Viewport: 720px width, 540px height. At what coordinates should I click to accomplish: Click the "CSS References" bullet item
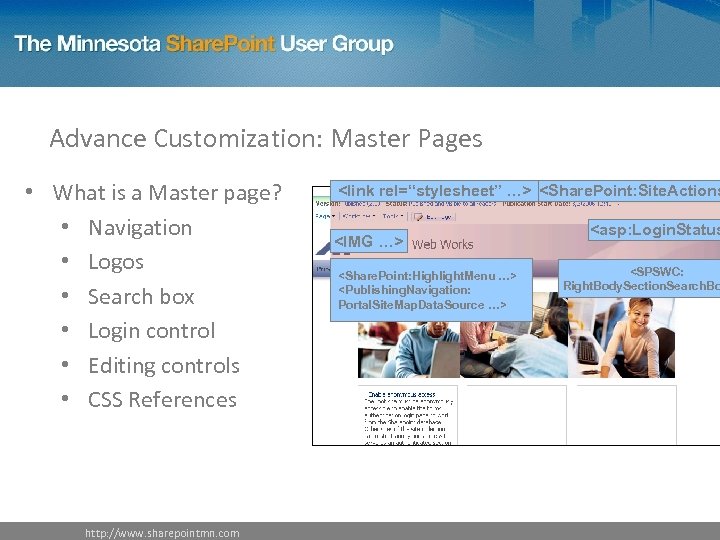coord(162,399)
